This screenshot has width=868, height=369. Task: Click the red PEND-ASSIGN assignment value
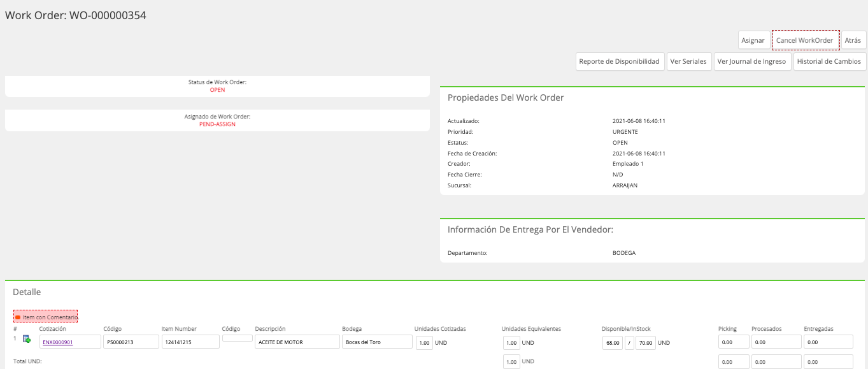pyautogui.click(x=217, y=124)
